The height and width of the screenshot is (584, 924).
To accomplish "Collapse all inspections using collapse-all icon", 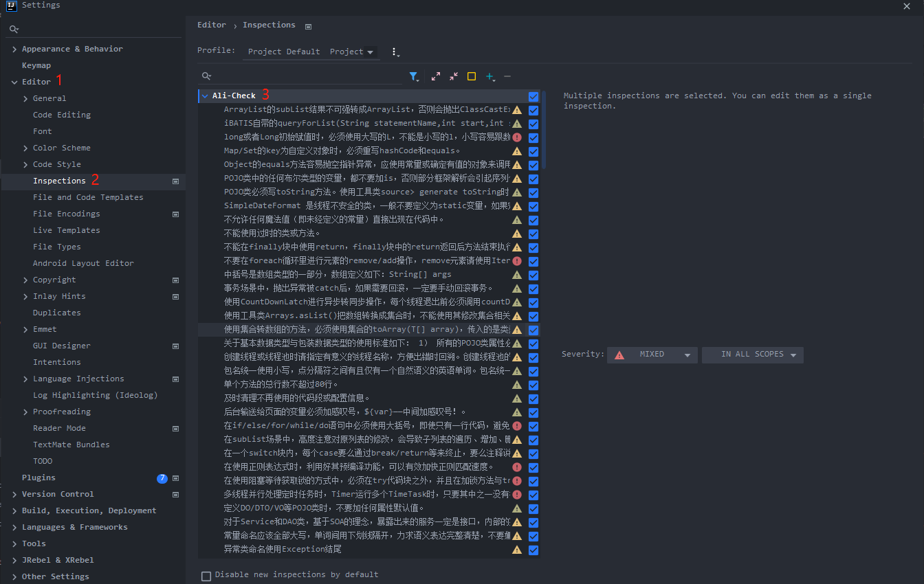I will click(x=453, y=76).
